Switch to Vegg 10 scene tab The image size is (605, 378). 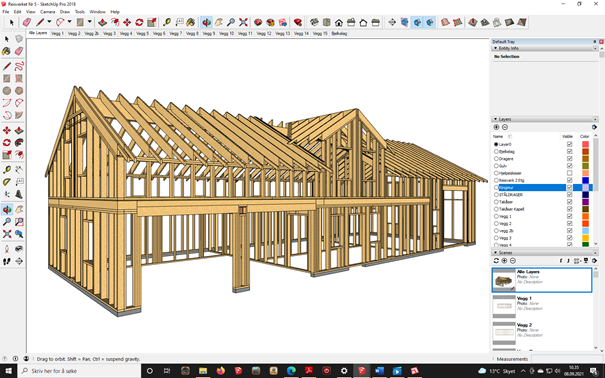click(x=226, y=34)
